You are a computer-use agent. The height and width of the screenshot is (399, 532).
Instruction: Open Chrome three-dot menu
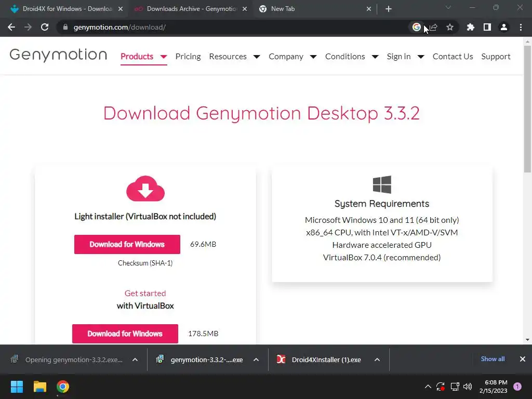[x=521, y=27]
